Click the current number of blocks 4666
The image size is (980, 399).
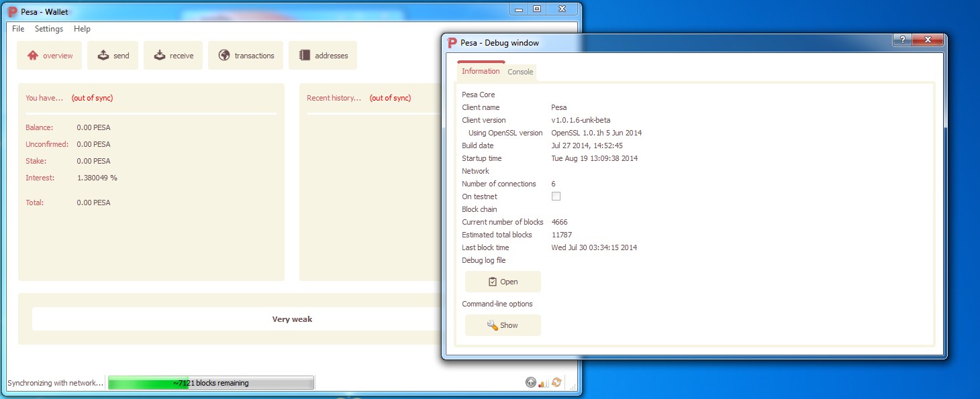pos(559,222)
